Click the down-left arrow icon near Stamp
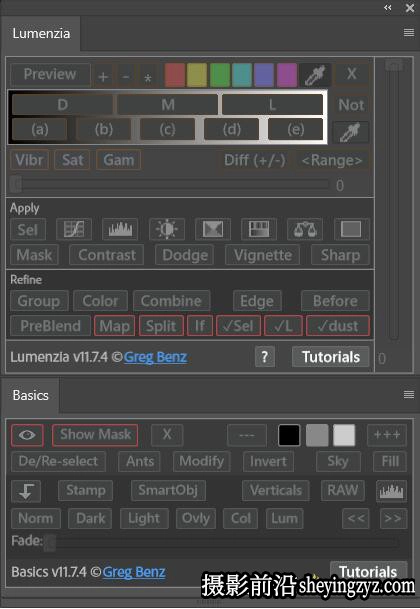 (x=26, y=491)
